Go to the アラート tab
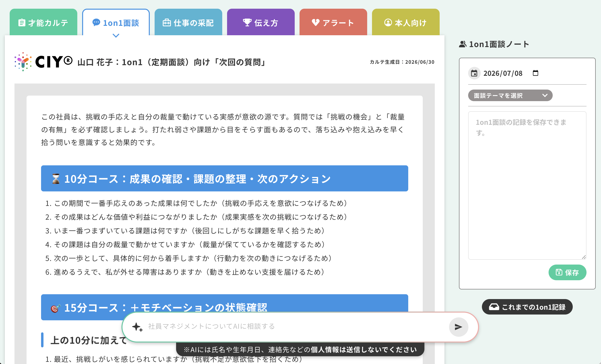 tap(333, 22)
